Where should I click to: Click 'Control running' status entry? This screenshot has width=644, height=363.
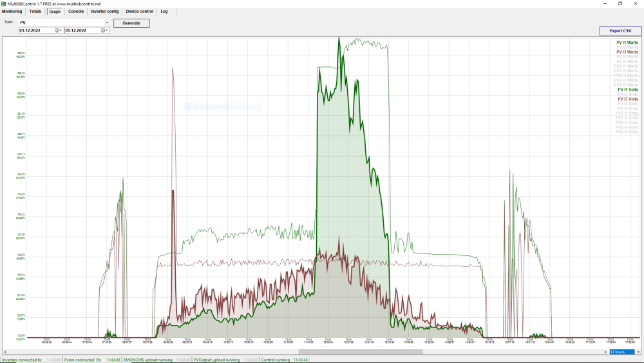[276, 360]
